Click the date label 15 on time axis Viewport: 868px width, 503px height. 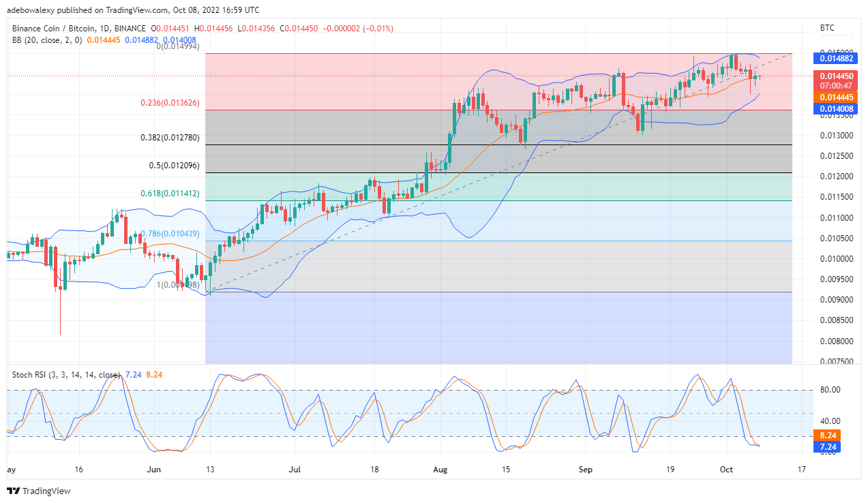coord(505,470)
